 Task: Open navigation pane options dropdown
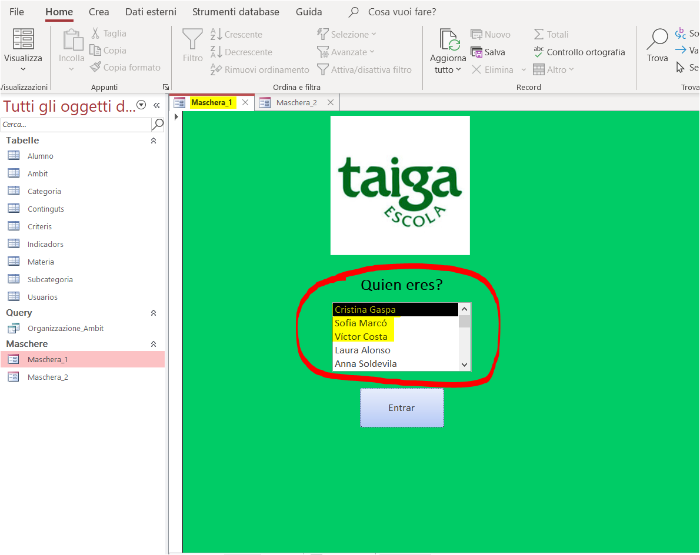click(x=142, y=105)
